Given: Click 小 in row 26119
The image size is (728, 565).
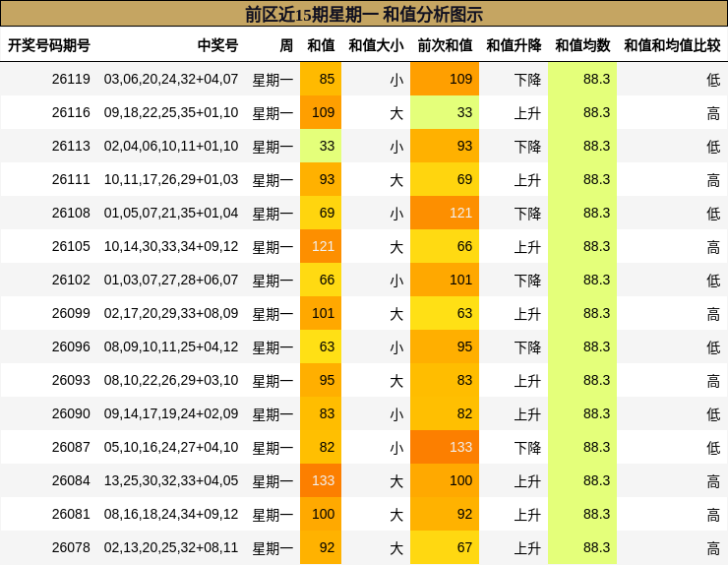Looking at the screenshot, I should [x=396, y=80].
